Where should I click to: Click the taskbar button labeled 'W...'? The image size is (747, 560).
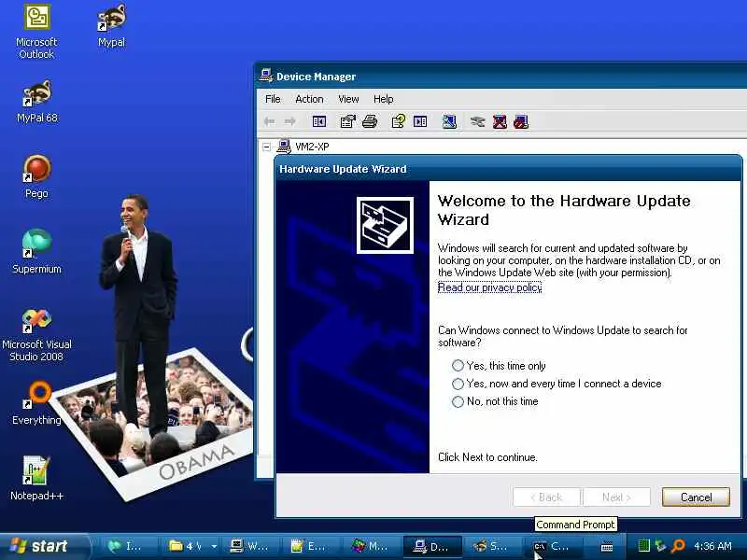[x=251, y=546]
